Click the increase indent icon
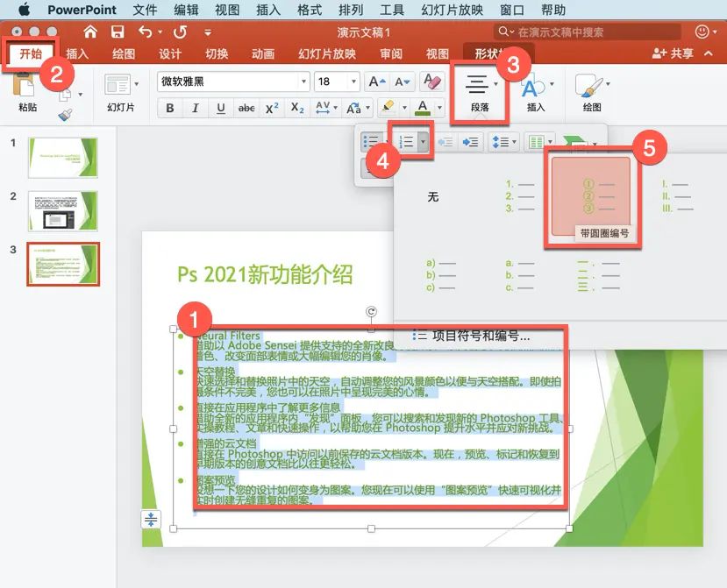 [471, 142]
